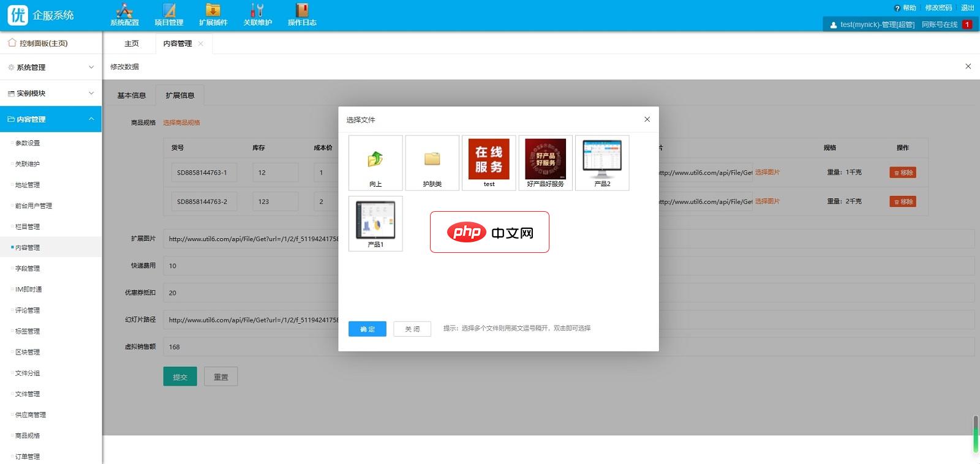Image resolution: width=980 pixels, height=464 pixels.
Task: Expand the 实例模块 menu section
Action: click(51, 93)
